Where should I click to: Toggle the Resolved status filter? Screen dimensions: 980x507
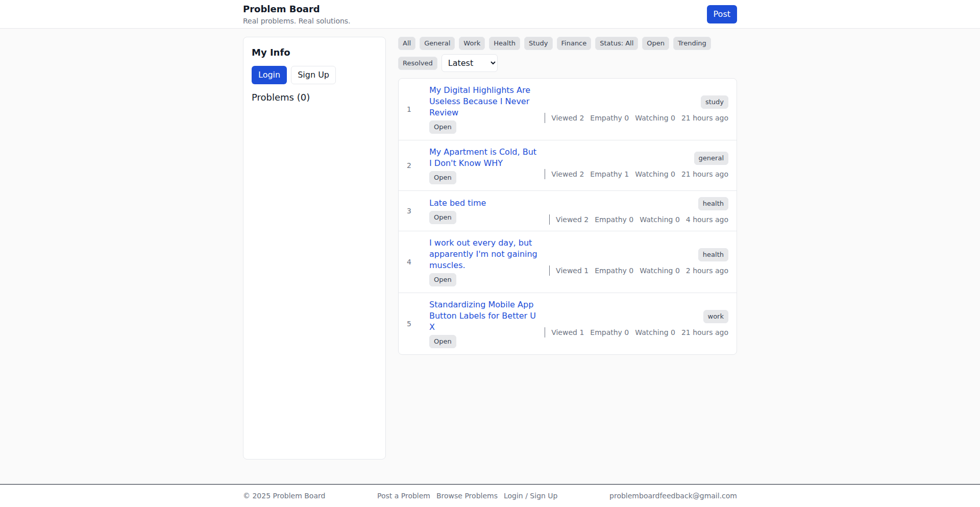(x=418, y=63)
